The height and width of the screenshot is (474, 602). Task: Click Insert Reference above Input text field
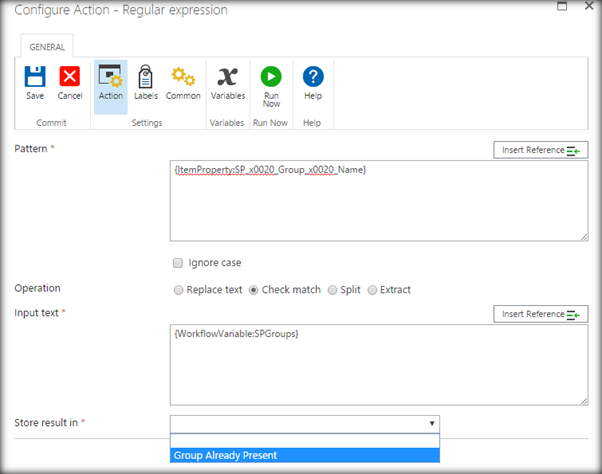point(541,314)
